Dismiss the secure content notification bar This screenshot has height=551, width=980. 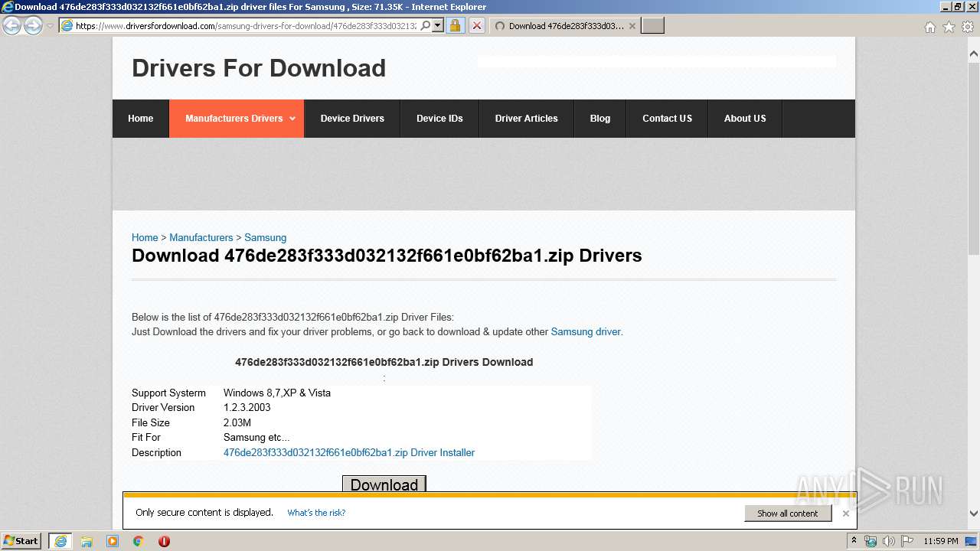point(845,514)
